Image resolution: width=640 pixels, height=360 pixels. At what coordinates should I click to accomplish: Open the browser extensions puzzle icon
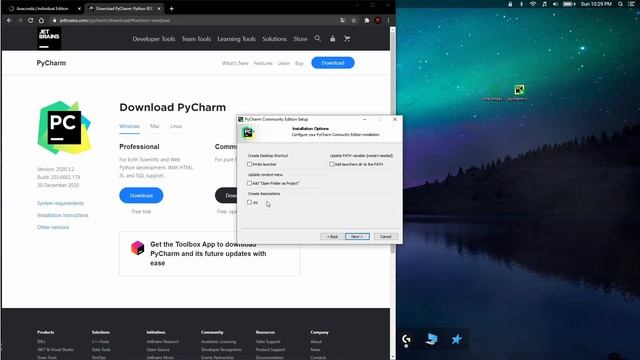point(367,20)
